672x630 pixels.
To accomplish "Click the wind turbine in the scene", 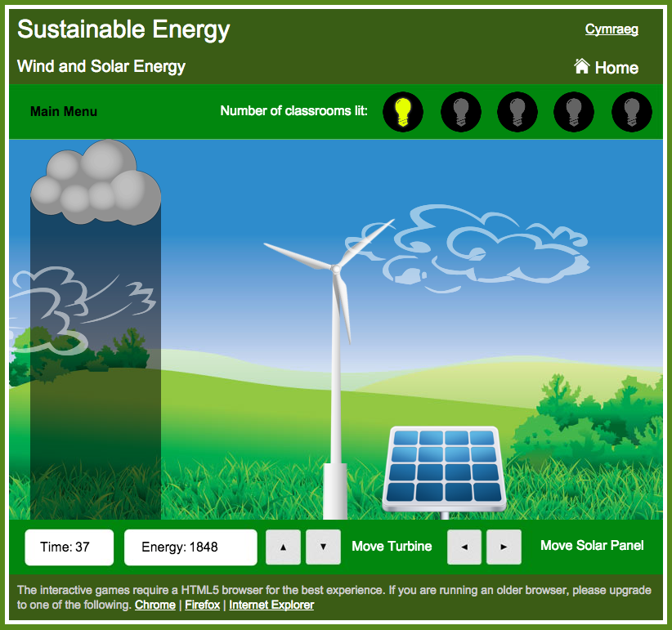I will pyautogui.click(x=335, y=369).
